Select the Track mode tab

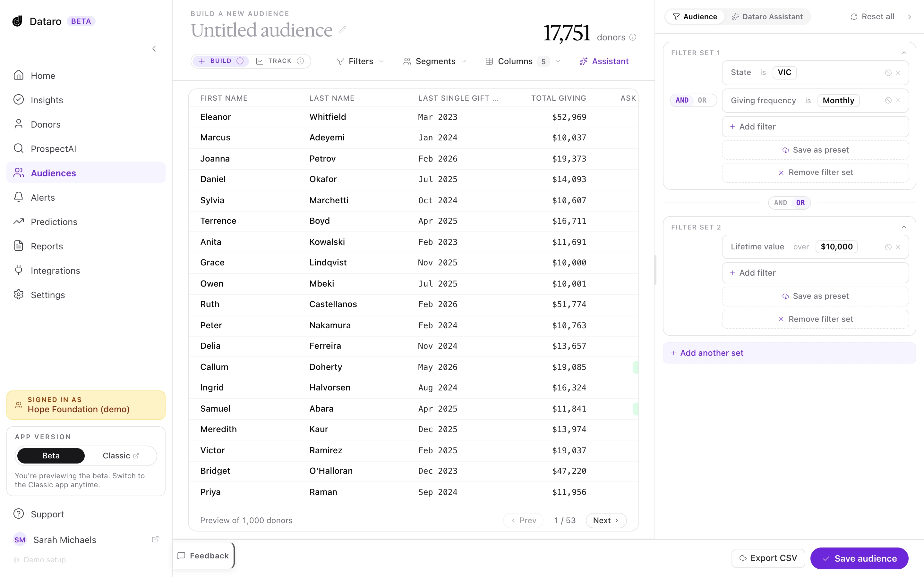click(279, 61)
